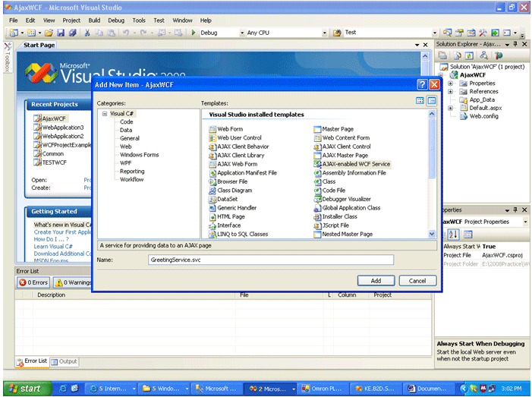
Task: Click the dialog Help question mark button
Action: 422,84
